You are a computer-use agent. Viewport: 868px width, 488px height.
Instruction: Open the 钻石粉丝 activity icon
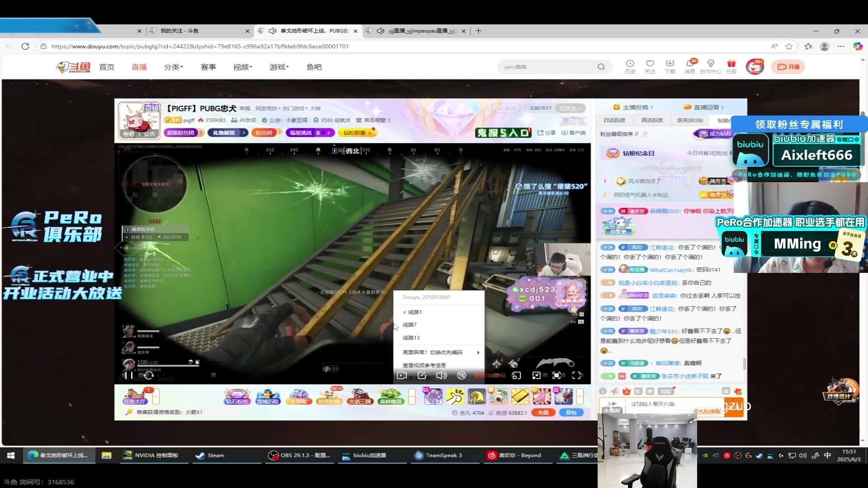click(x=237, y=396)
